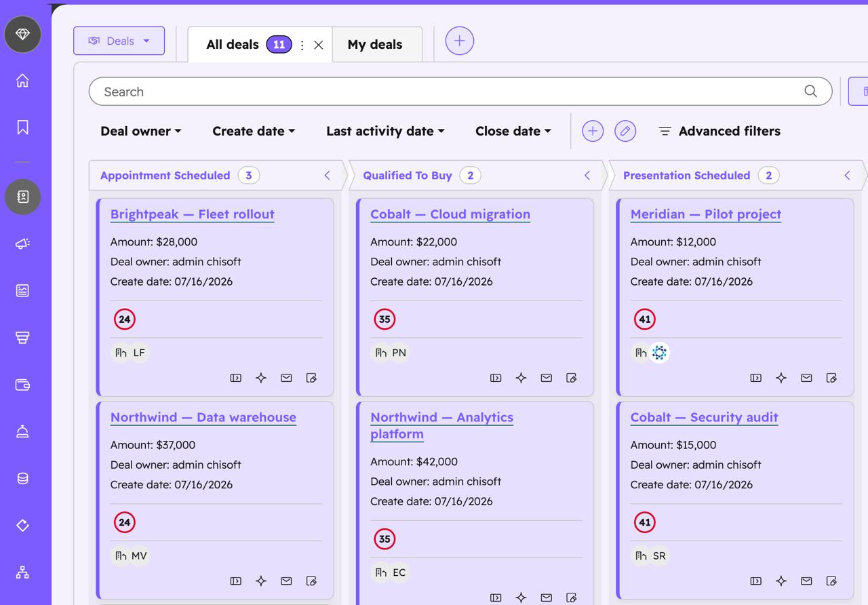This screenshot has height=605, width=868.
Task: Email from Cobalt Cloud migration card
Action: click(x=546, y=378)
